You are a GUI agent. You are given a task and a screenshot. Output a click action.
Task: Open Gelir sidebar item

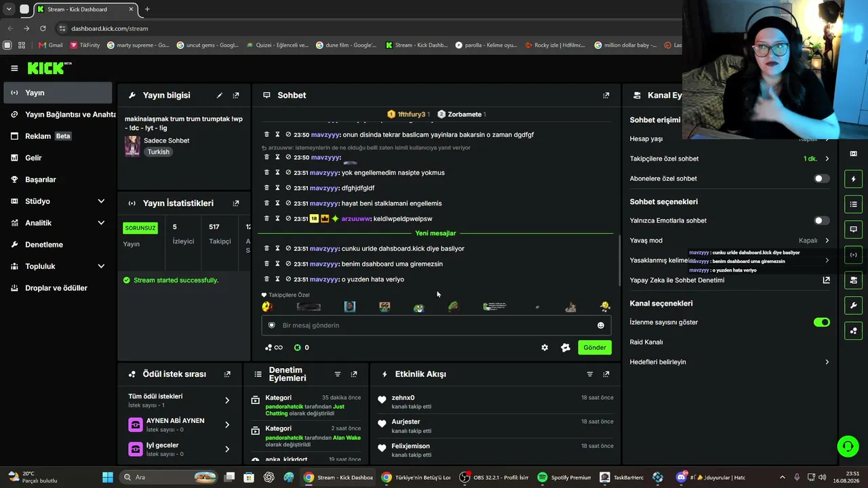click(x=58, y=158)
